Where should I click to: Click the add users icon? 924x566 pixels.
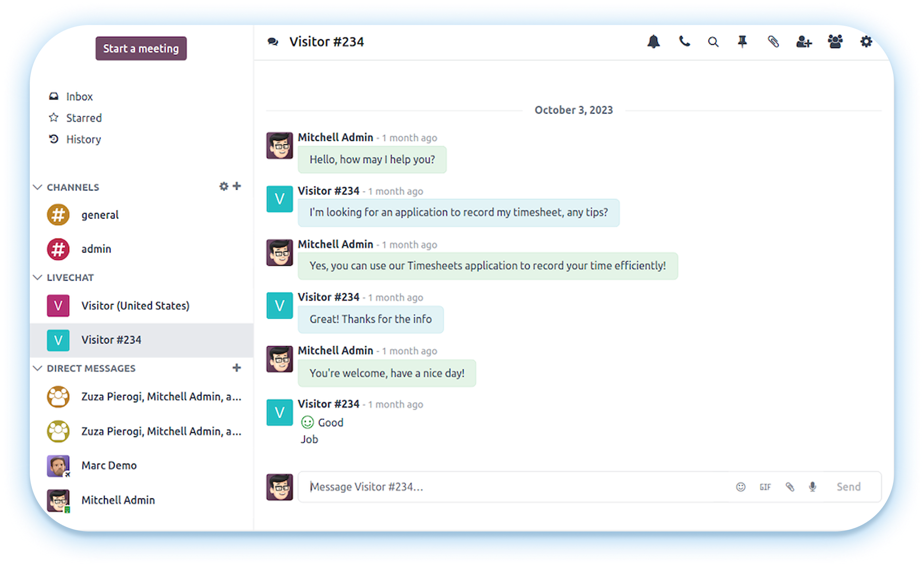[x=804, y=42]
